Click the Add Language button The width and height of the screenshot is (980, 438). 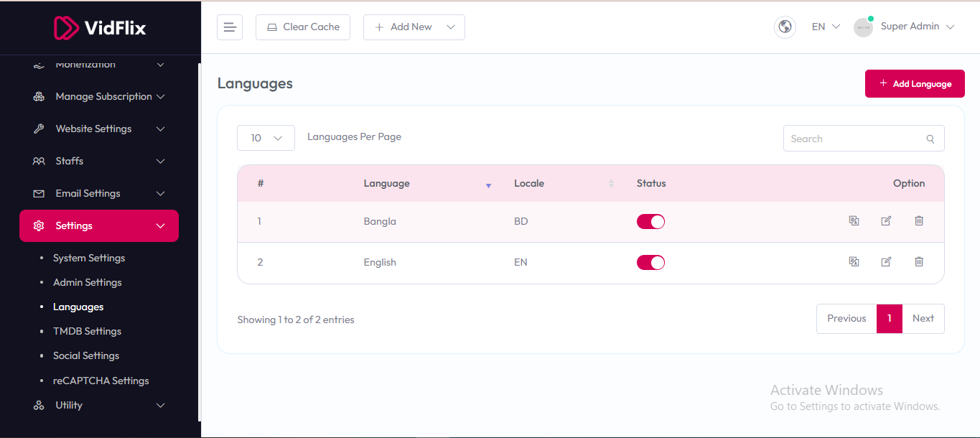(x=915, y=83)
